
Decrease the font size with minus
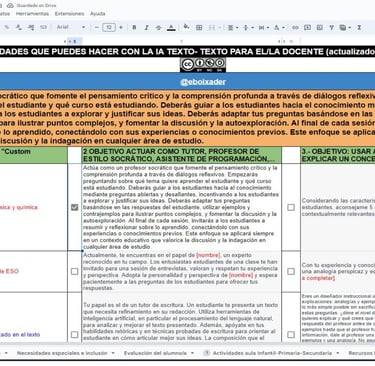click(x=97, y=27)
